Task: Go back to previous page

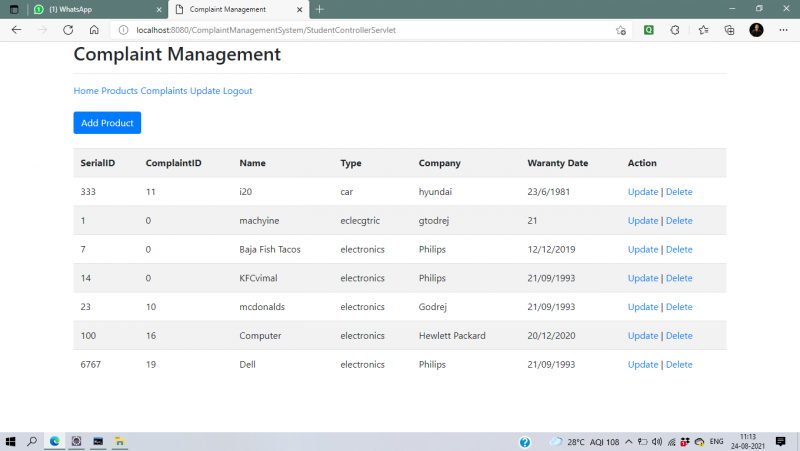Action: (x=16, y=30)
